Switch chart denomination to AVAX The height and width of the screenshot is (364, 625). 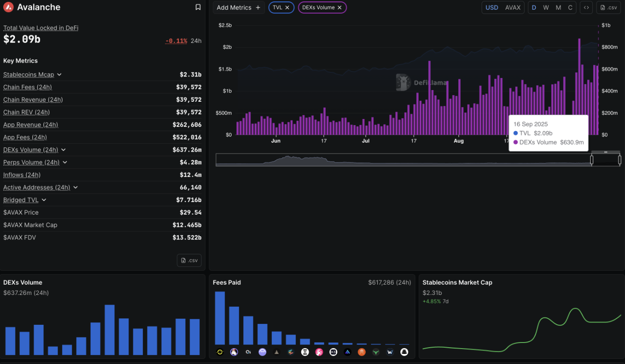click(512, 7)
